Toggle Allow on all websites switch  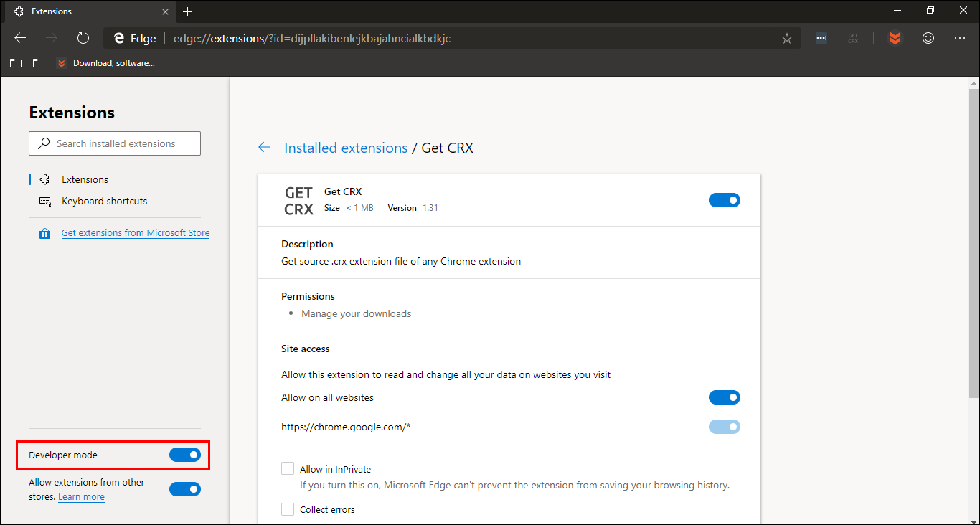tap(725, 397)
